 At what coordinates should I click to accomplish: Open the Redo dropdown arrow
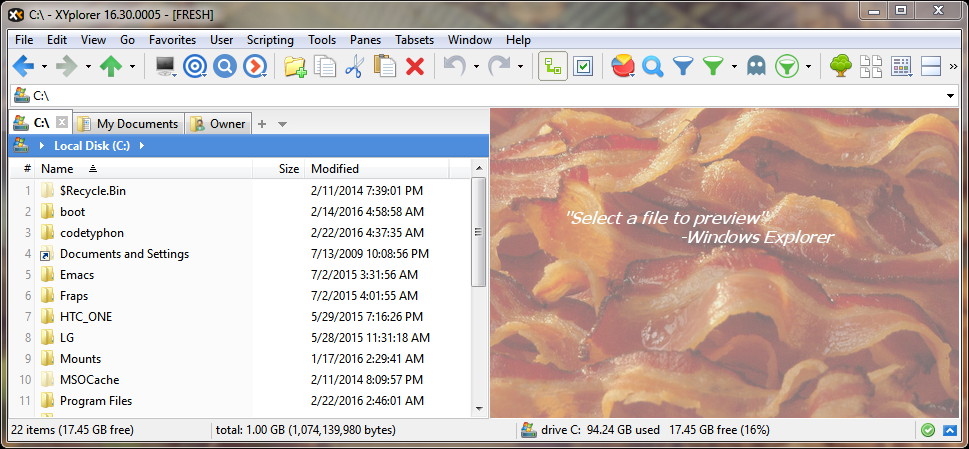click(520, 66)
